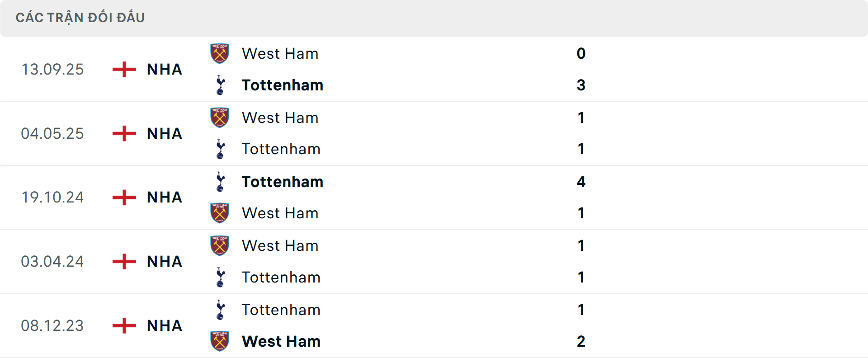Click the West Ham crest in the 19.10.24 row
The image size is (868, 358).
coord(220,213)
